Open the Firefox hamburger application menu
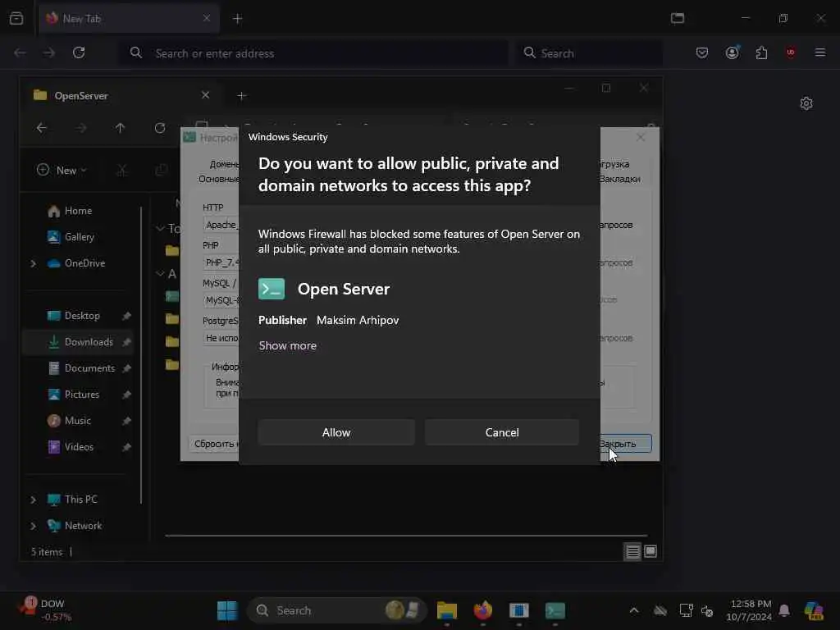840x630 pixels. (x=819, y=52)
